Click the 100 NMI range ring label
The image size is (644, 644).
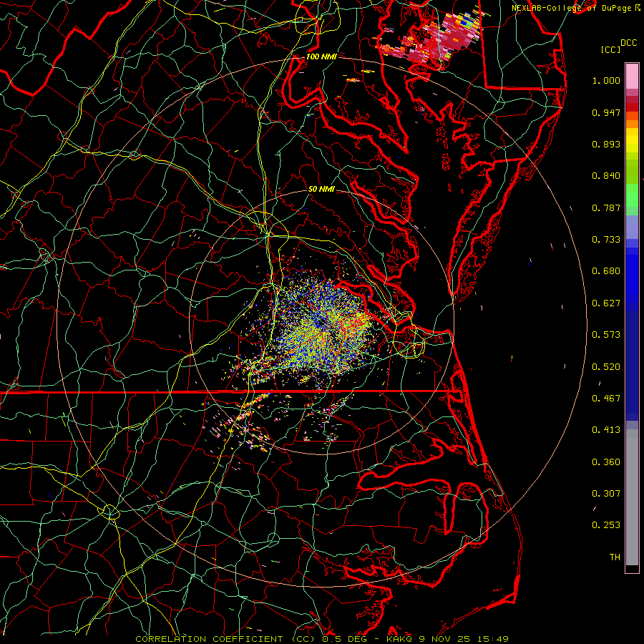[x=321, y=57]
